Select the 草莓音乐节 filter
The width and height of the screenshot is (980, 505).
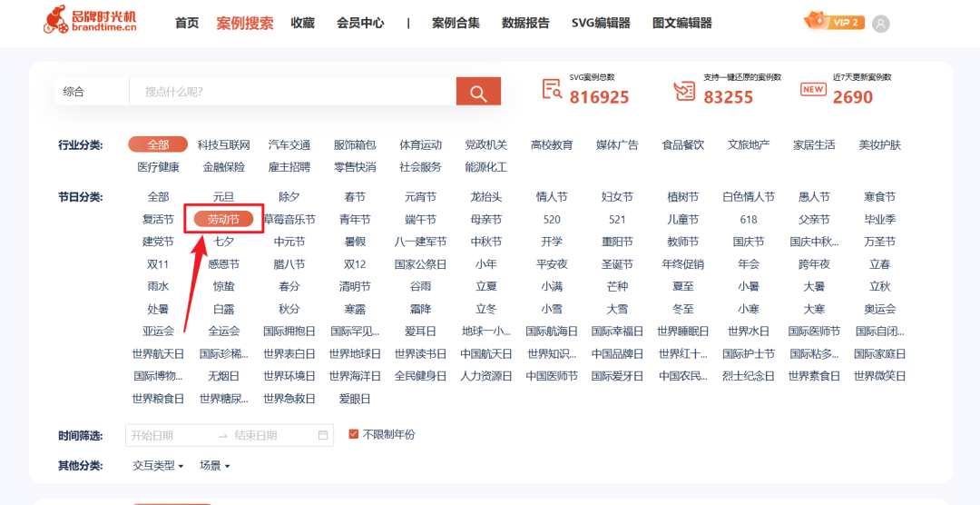click(289, 220)
